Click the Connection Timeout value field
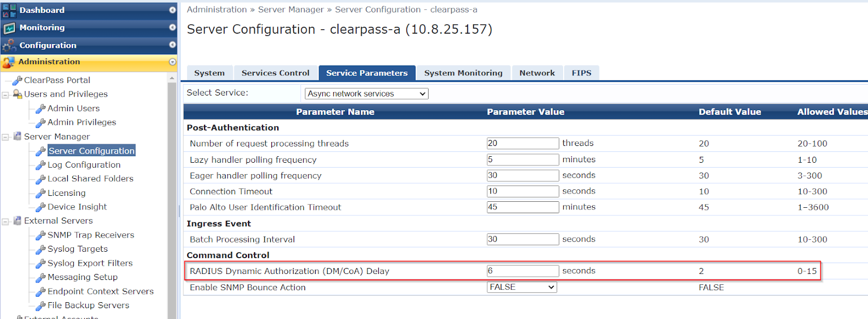This screenshot has width=868, height=319. pos(523,191)
